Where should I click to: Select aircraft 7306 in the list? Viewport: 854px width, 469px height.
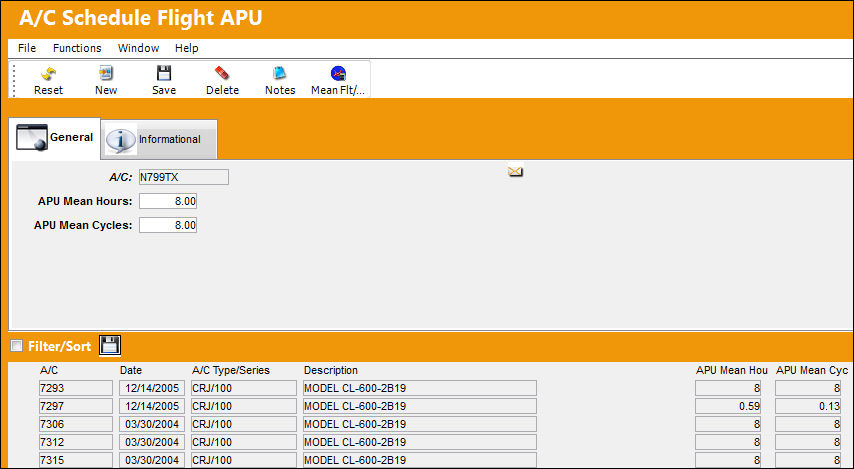pyautogui.click(x=76, y=424)
